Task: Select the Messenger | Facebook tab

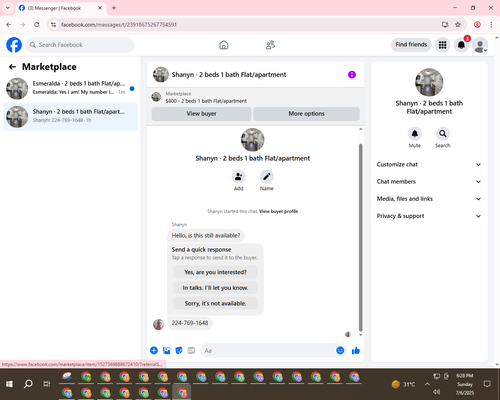Action: tap(60, 8)
